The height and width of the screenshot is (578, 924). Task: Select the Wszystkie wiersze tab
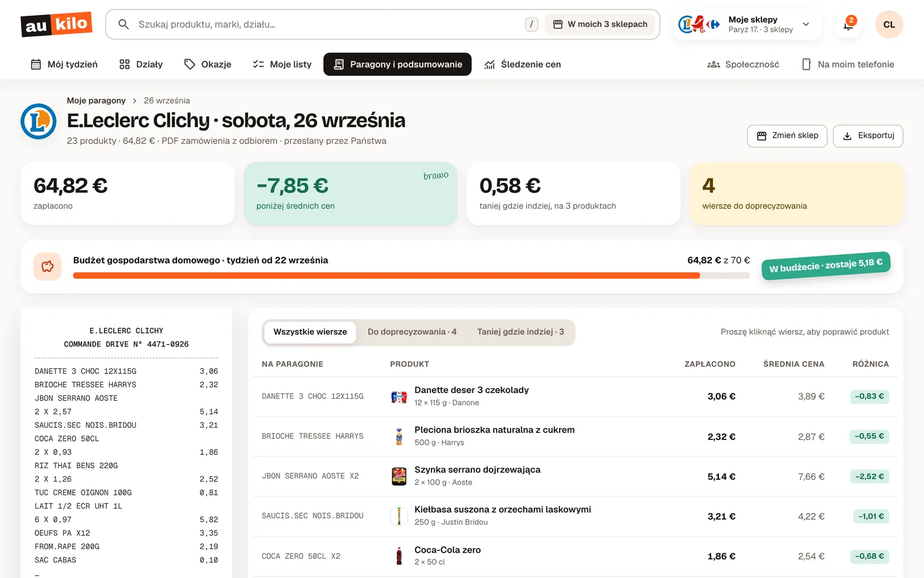pyautogui.click(x=310, y=332)
